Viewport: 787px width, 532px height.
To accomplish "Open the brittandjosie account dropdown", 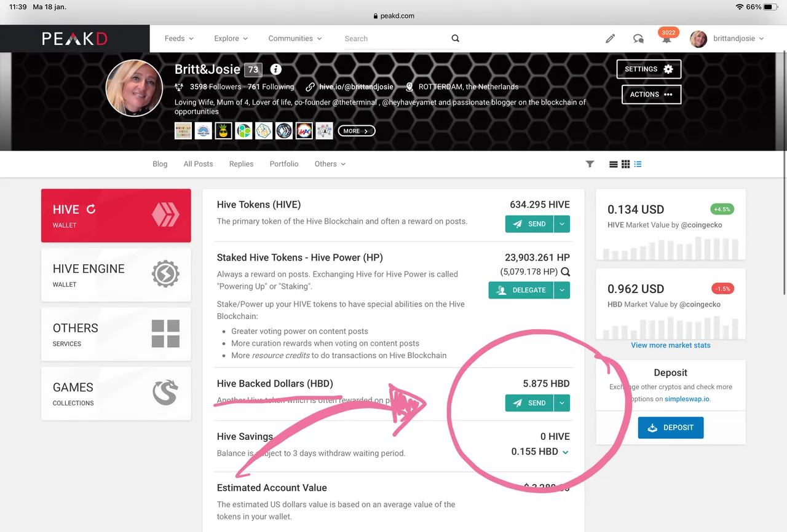I will [738, 38].
